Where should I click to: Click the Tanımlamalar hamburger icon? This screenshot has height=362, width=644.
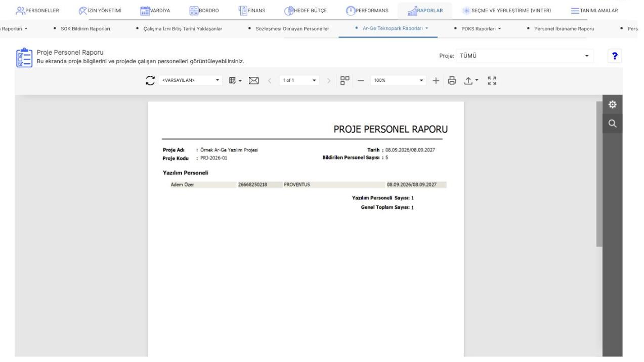click(x=575, y=10)
